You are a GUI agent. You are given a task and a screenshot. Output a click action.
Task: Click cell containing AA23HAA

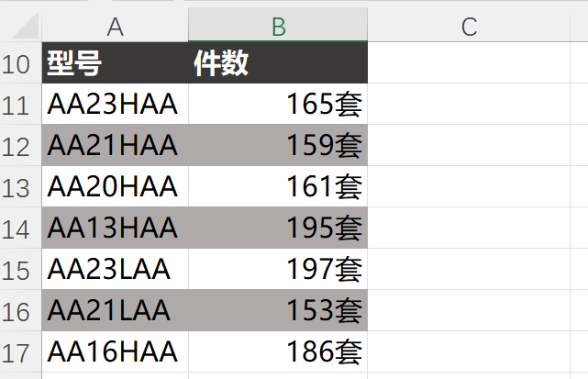coord(115,106)
